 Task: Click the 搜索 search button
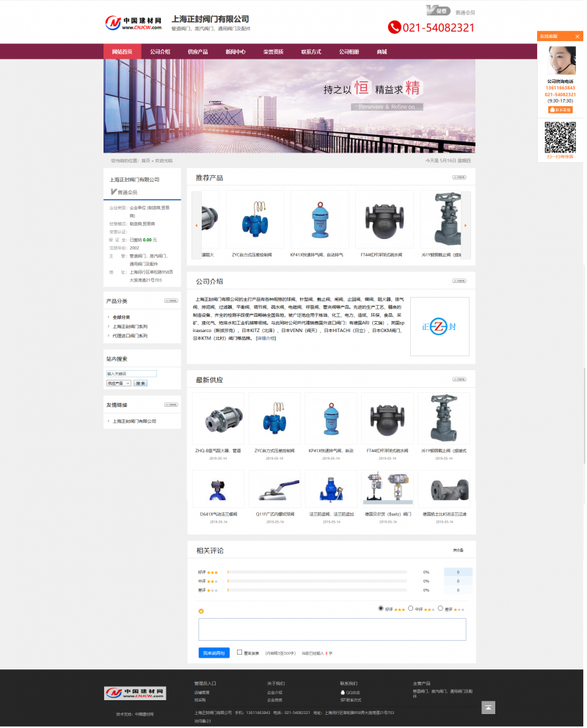tap(140, 383)
